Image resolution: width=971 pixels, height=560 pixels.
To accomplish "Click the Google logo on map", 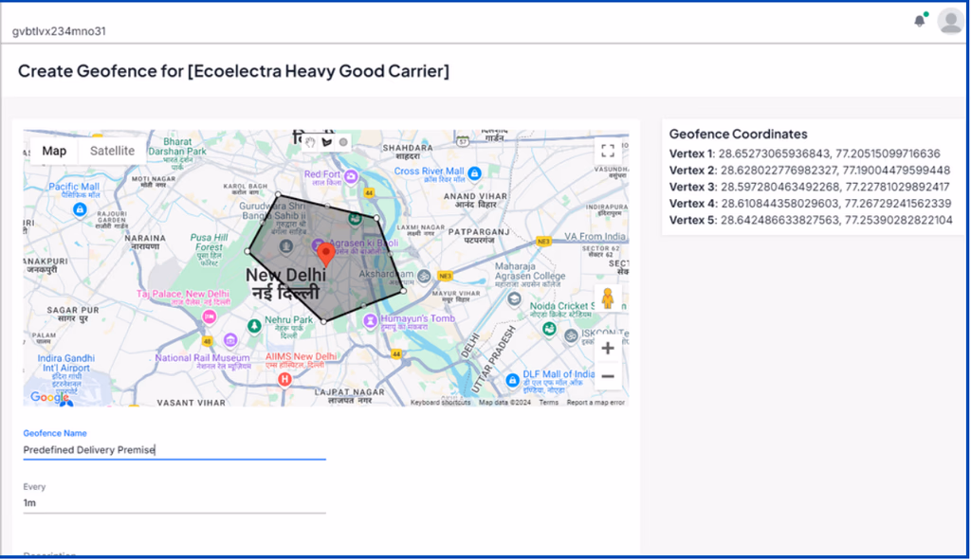I will 50,397.
